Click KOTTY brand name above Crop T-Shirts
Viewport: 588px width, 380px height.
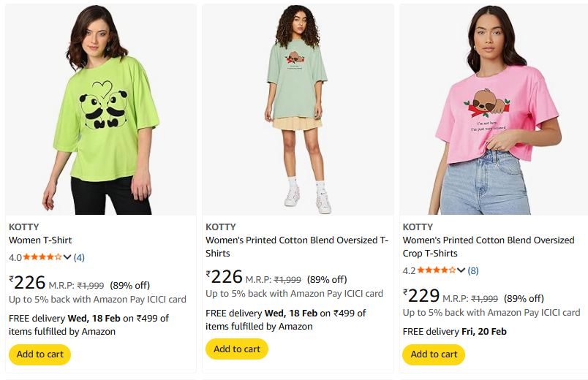[x=418, y=227]
